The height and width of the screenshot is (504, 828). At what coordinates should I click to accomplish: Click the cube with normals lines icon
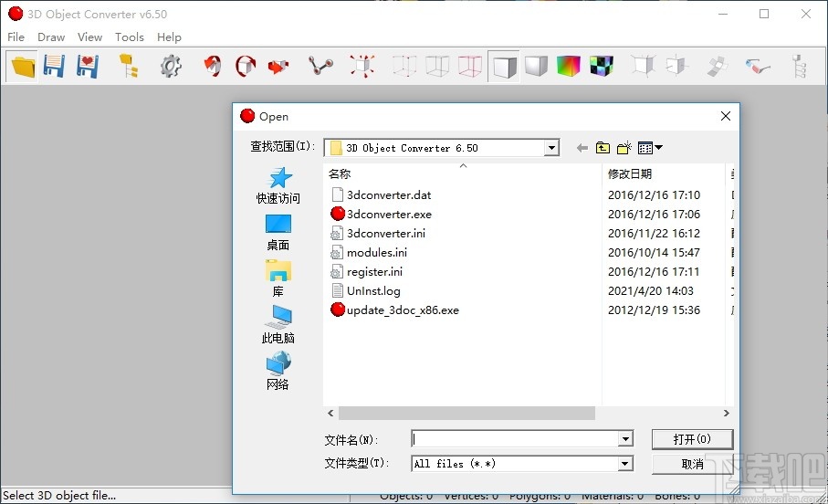[676, 67]
